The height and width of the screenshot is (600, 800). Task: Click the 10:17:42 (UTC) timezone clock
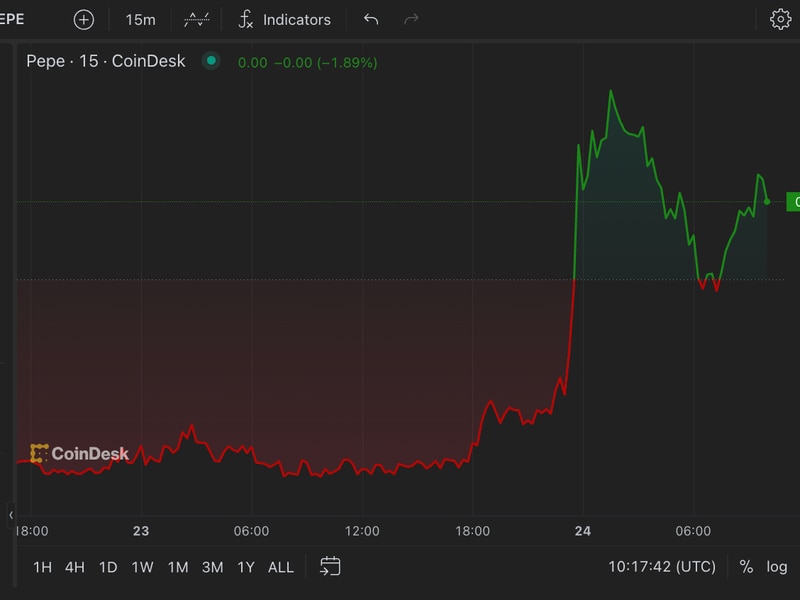pyautogui.click(x=662, y=567)
